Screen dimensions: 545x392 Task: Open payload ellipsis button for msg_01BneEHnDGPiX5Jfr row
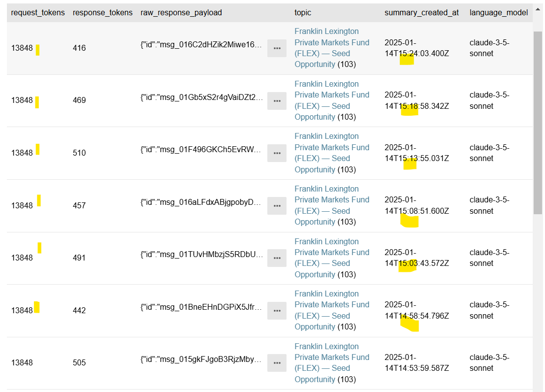coord(277,311)
